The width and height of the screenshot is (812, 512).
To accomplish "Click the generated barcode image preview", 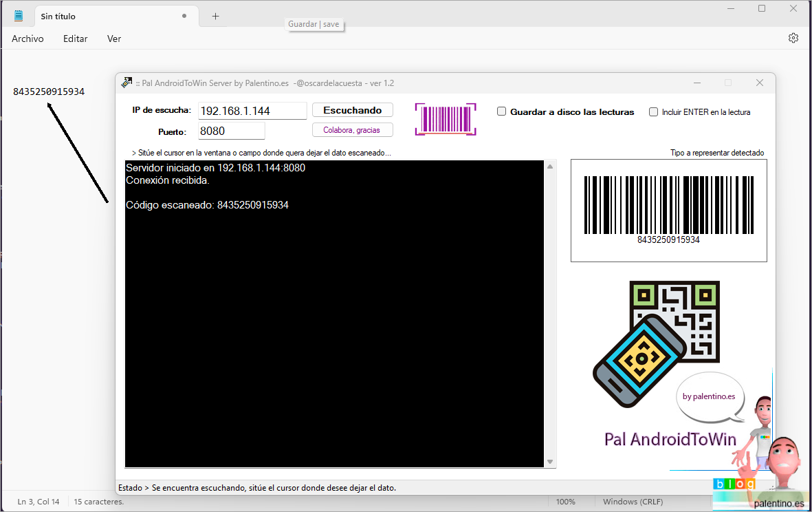I will pos(668,210).
